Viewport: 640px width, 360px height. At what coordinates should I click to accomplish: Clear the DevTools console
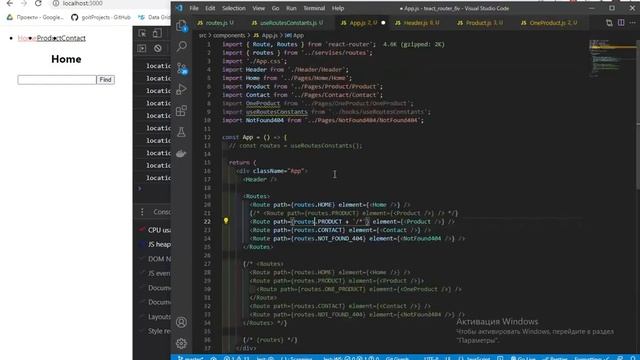(x=158, y=49)
